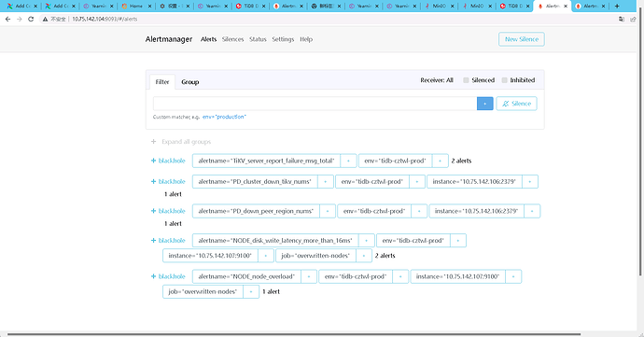Click plus next to job matcher in NODE_node_overload group
The image size is (644, 337).
pyautogui.click(x=251, y=291)
